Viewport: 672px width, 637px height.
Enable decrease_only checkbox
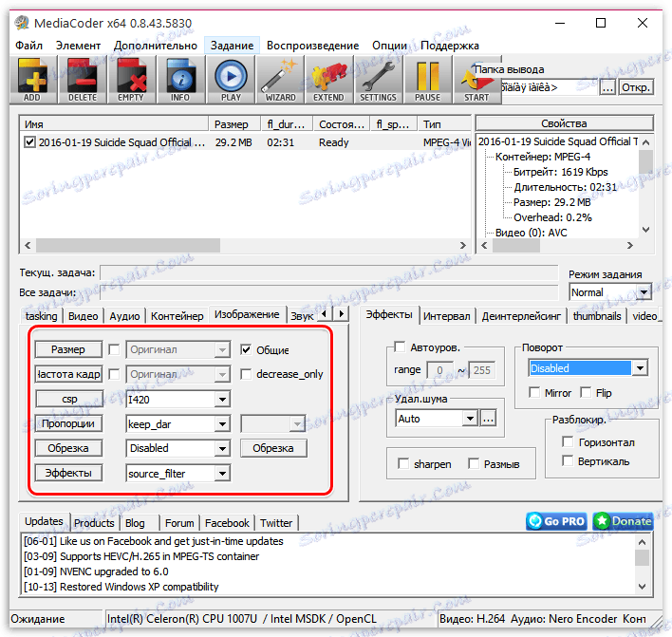(x=246, y=374)
